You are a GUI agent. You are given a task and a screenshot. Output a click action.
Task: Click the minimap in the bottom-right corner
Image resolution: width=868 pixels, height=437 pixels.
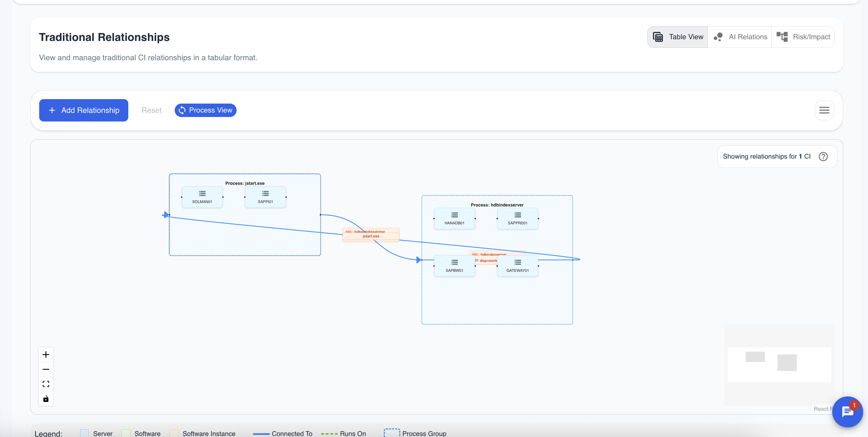coord(780,364)
